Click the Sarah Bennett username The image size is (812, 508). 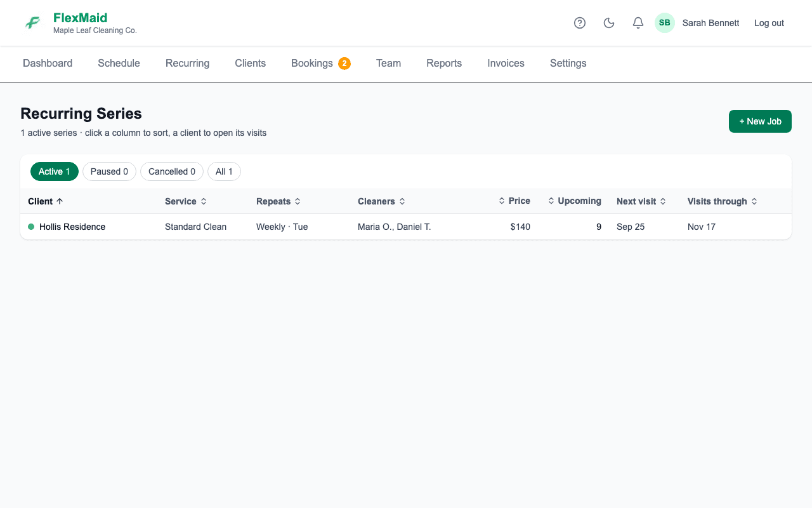click(x=710, y=23)
